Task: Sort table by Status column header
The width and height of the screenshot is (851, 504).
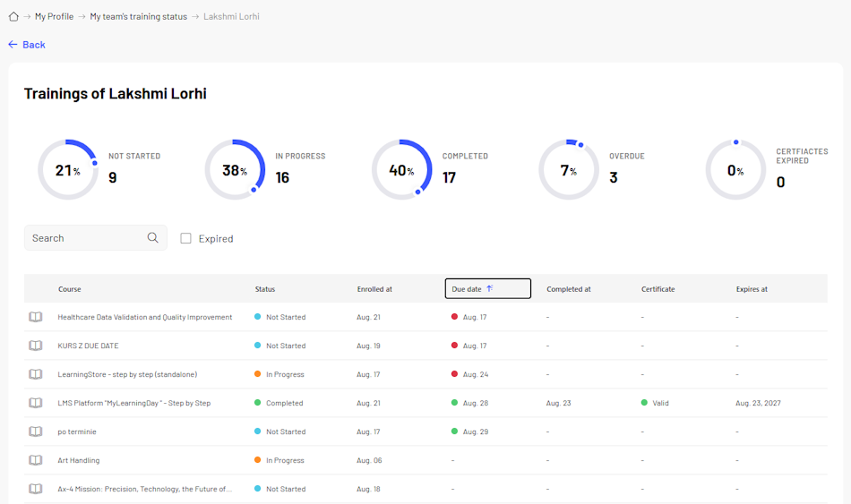Action: click(x=265, y=289)
